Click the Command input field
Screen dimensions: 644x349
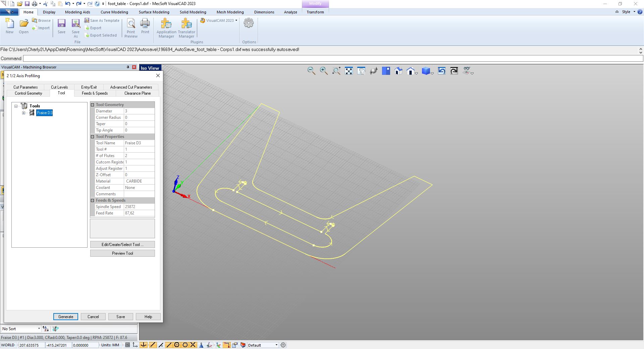(333, 58)
